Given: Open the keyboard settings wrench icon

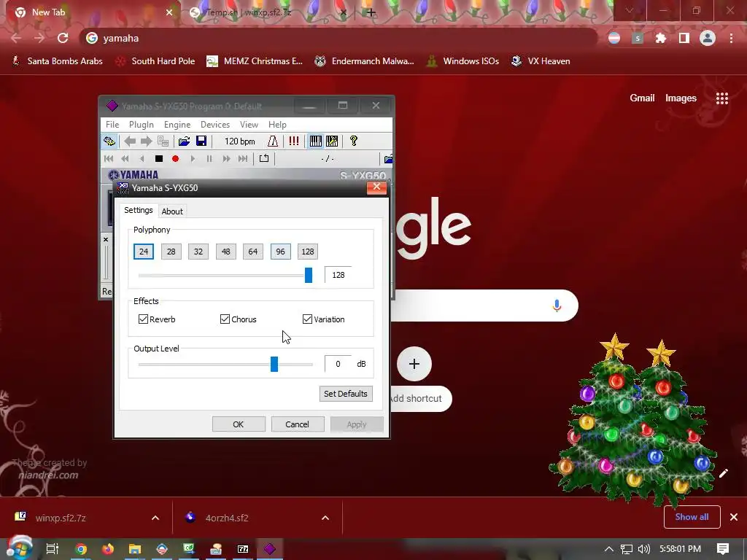Looking at the screenshot, I should tap(332, 141).
